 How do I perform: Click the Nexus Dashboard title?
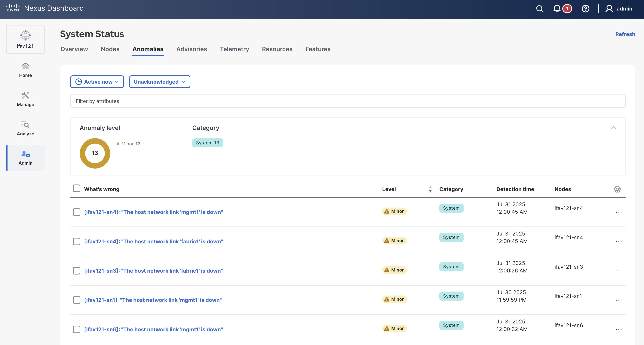(54, 8)
